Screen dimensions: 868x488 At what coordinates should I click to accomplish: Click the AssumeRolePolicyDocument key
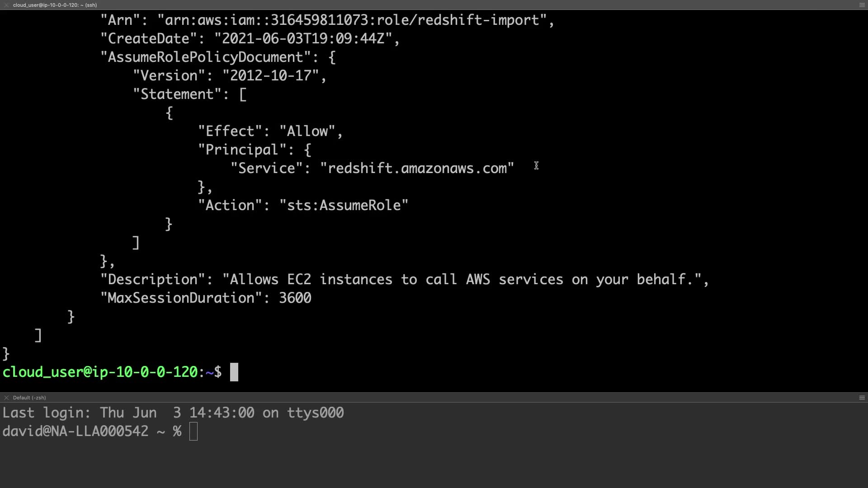coord(206,57)
